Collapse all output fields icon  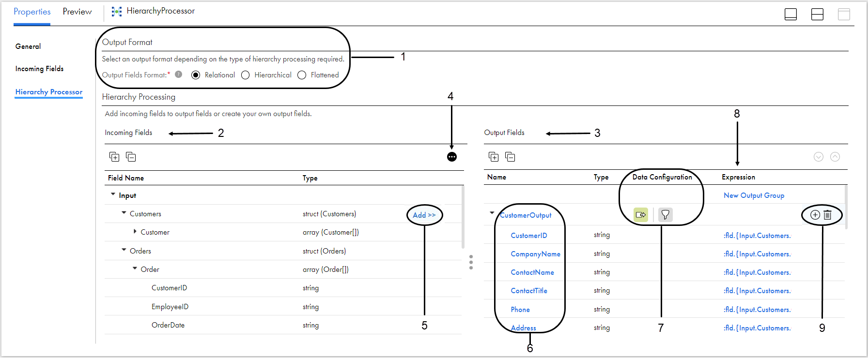point(510,157)
